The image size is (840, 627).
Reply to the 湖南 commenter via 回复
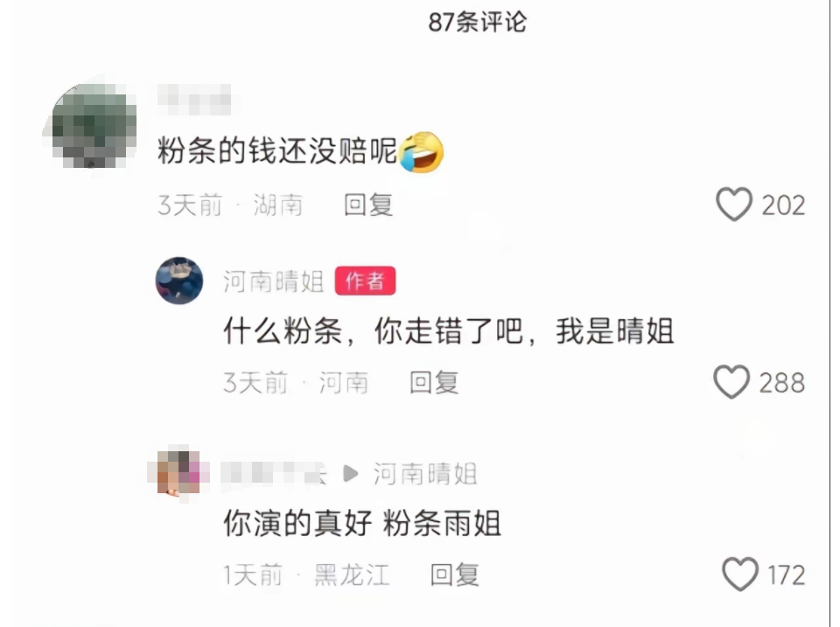point(368,206)
